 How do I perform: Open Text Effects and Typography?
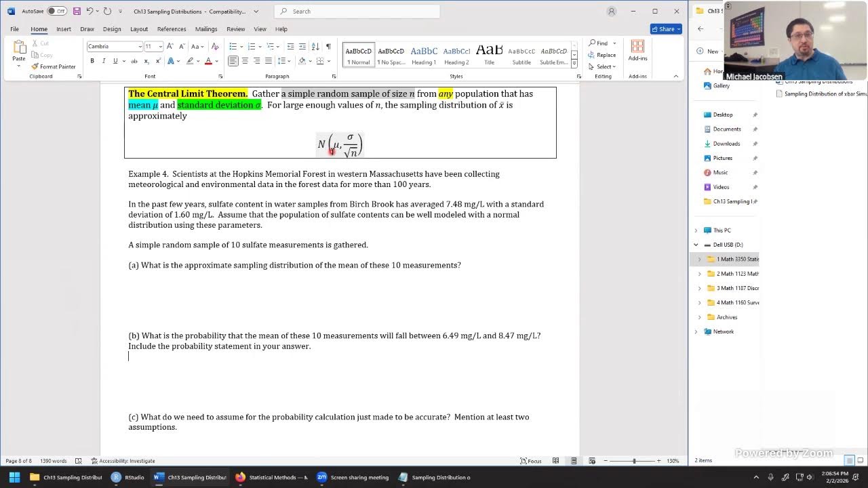coord(171,61)
